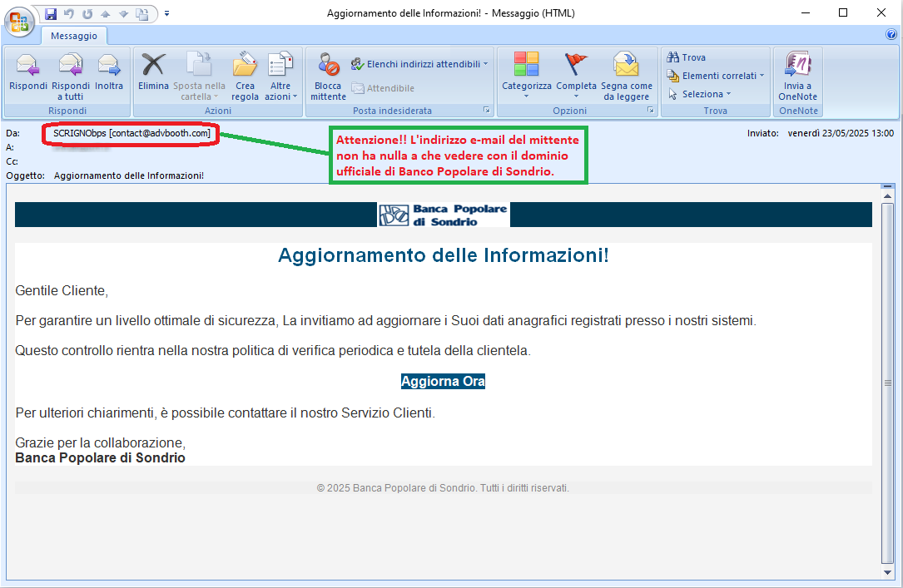Open Outlook help question mark icon
This screenshot has width=903, height=588.
[x=891, y=35]
